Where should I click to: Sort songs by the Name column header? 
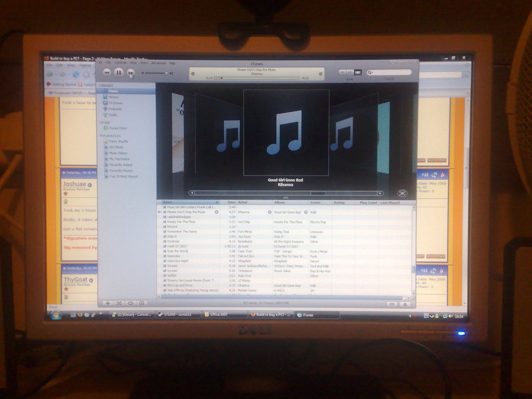189,202
